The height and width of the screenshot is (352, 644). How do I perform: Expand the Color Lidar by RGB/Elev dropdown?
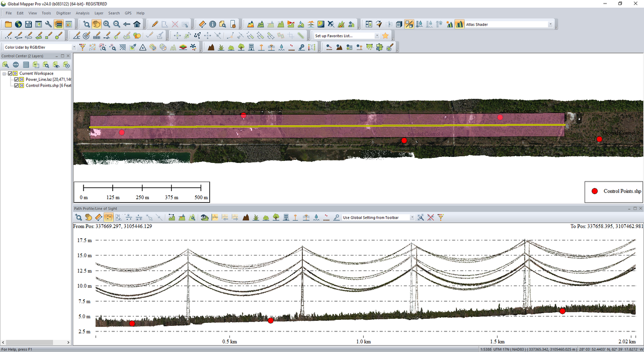point(74,47)
